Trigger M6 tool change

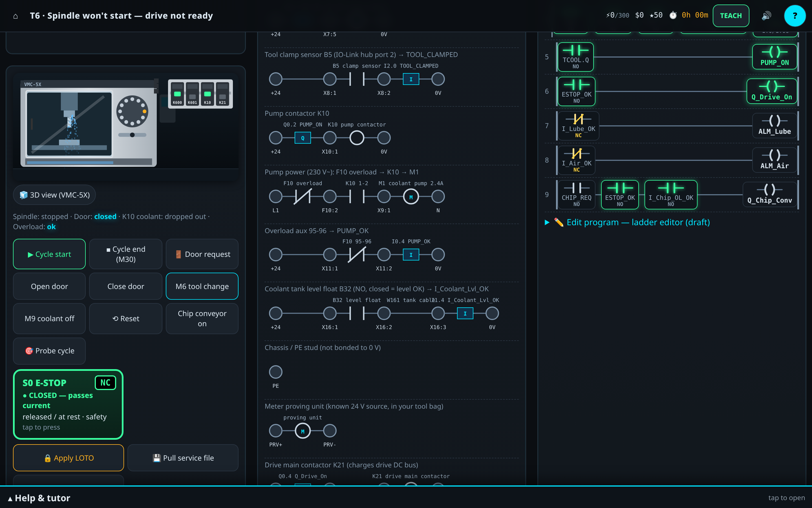202,286
